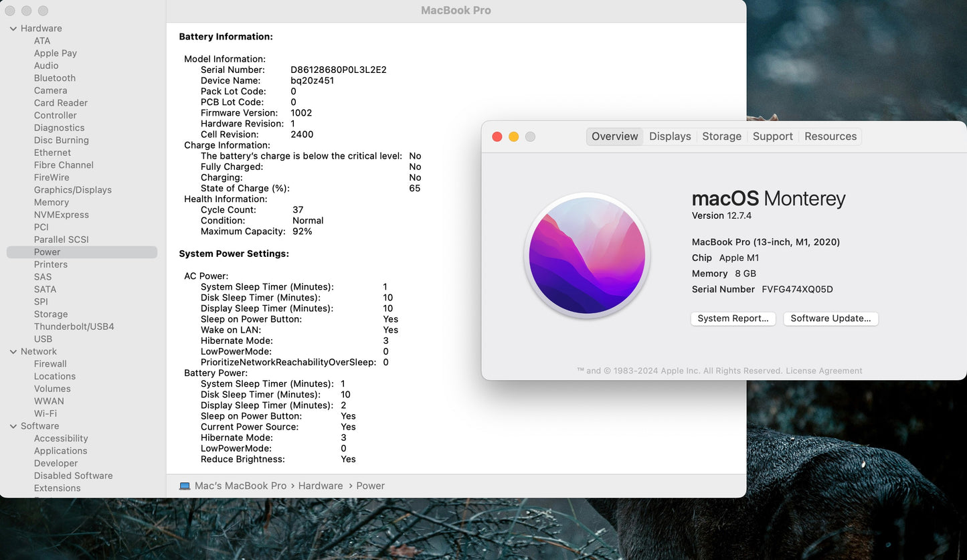Minimize the About This Mac window
This screenshot has width=967, height=560.
pos(514,136)
